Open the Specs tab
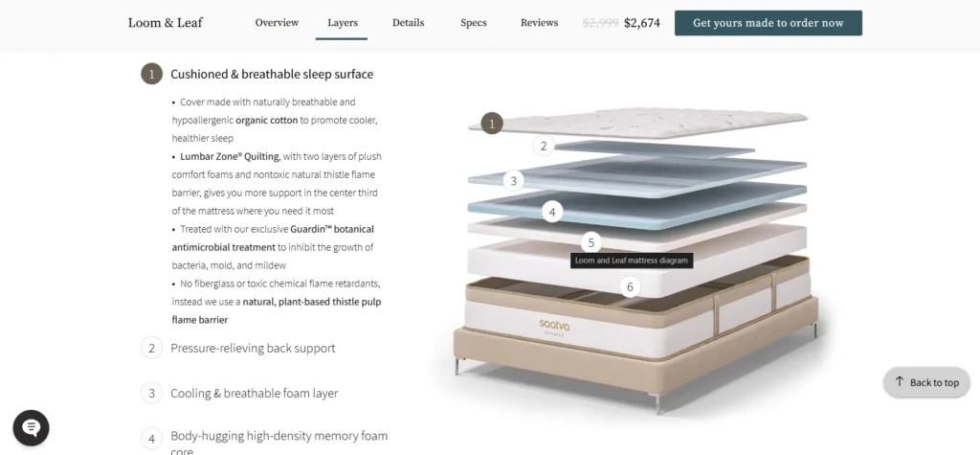Image resolution: width=980 pixels, height=455 pixels. [x=474, y=23]
